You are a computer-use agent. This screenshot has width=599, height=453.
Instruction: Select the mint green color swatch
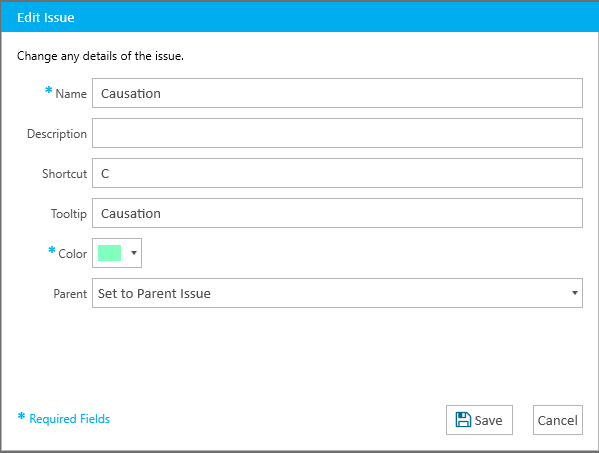110,253
